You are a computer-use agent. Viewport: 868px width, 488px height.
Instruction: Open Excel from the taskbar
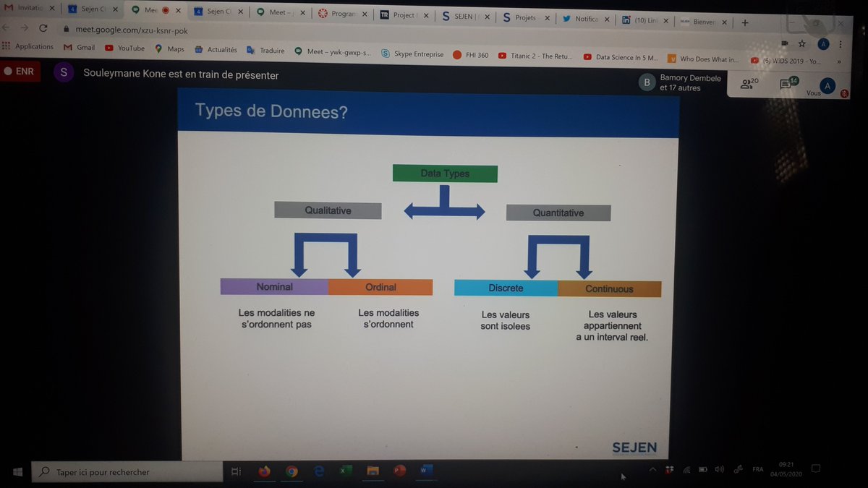[x=346, y=471]
